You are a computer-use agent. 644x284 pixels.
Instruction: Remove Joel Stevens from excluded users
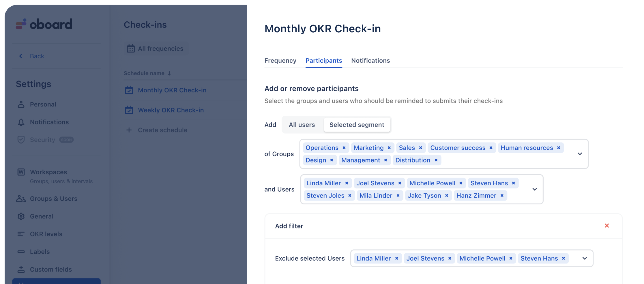pos(450,259)
